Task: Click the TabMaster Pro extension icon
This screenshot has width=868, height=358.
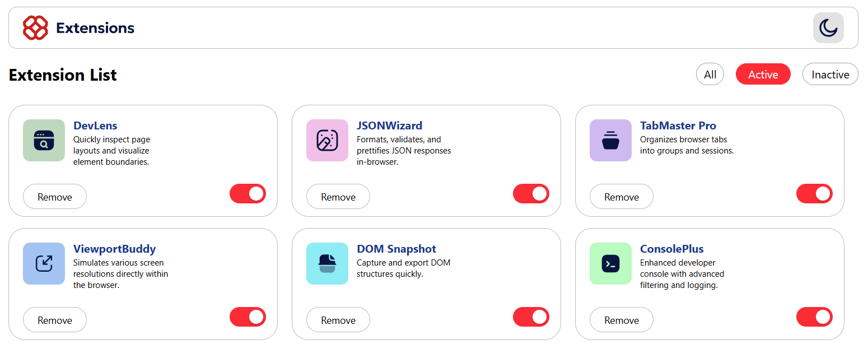Action: coord(610,141)
